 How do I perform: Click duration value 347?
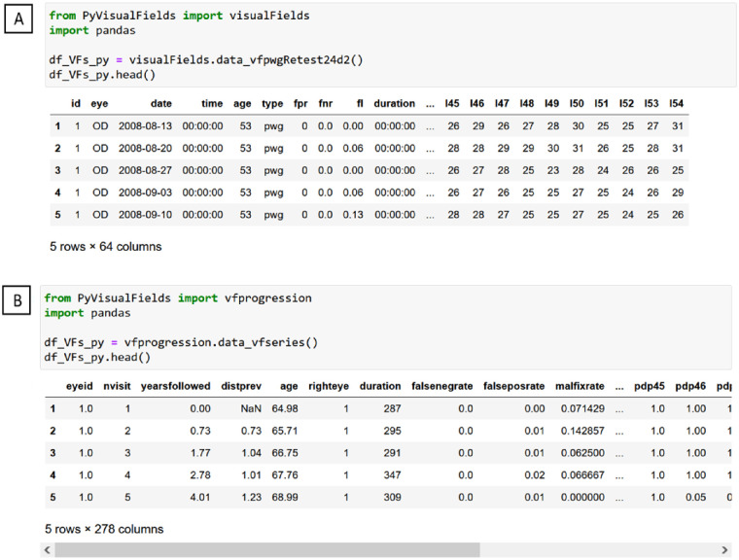(x=392, y=475)
